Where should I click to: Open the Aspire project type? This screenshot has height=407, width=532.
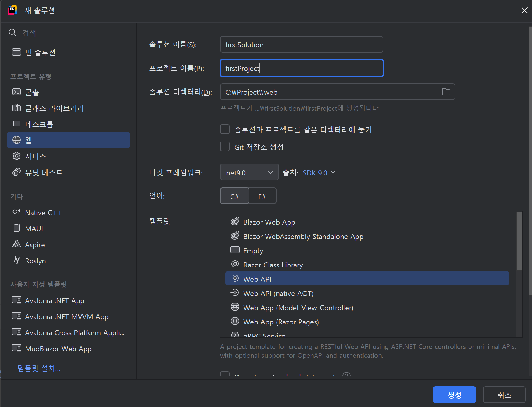coord(68,245)
